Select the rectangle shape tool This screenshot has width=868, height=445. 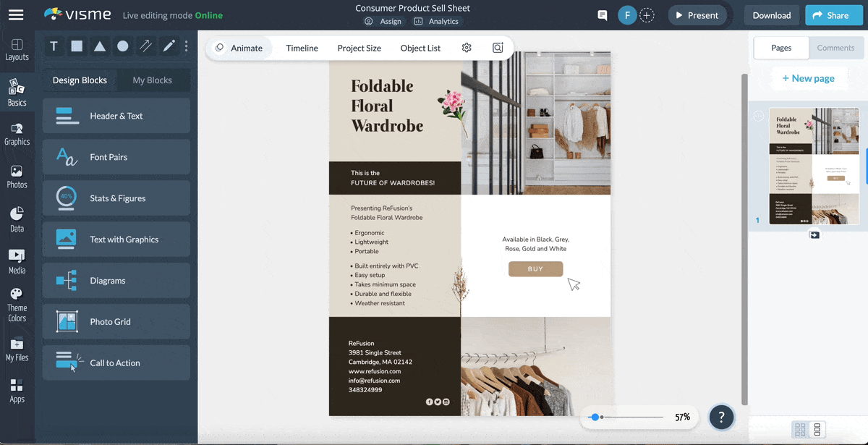click(x=77, y=46)
